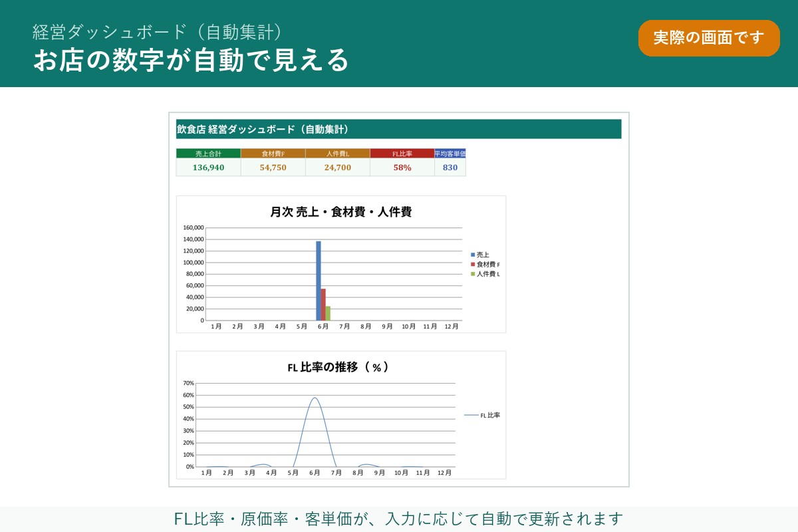
Task: Select the 平均客単価 header cell
Action: (450, 154)
